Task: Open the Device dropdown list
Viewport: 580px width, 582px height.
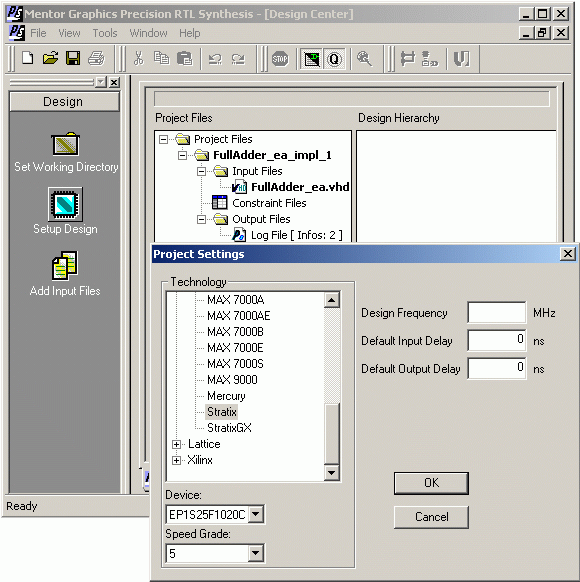Action: click(256, 514)
